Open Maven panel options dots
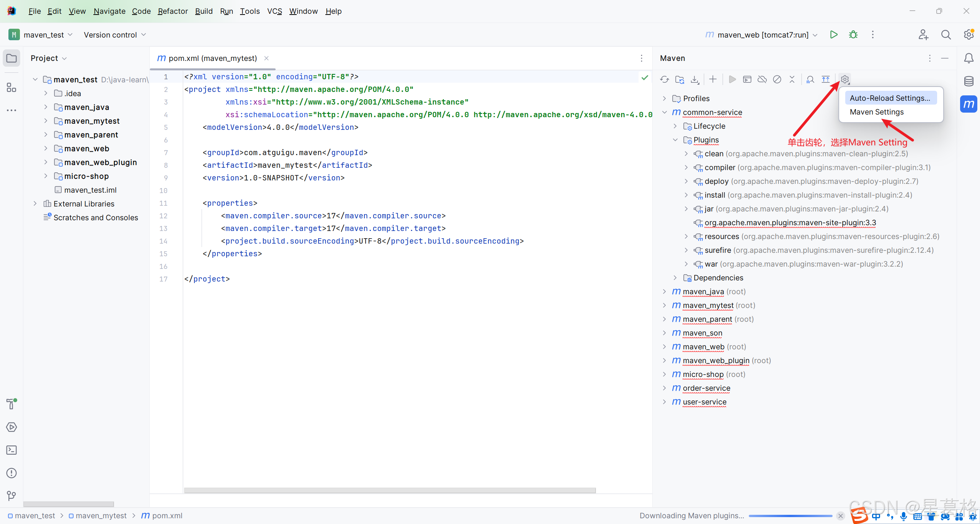980x524 pixels. click(x=930, y=58)
